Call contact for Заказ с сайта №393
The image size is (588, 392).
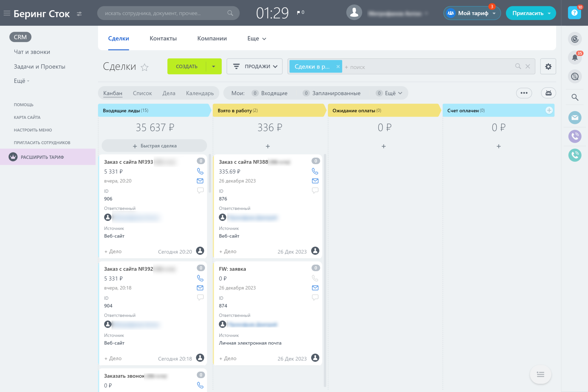pyautogui.click(x=200, y=171)
